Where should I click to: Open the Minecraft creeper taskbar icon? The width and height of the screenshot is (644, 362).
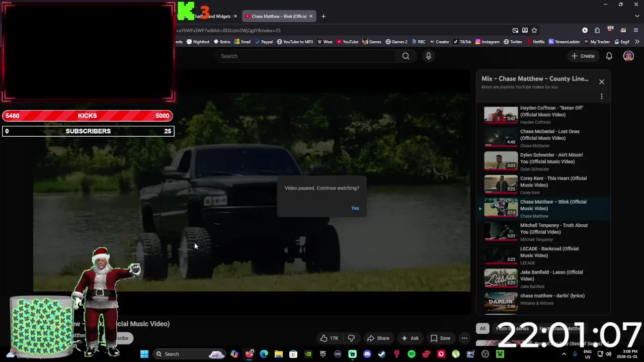[x=500, y=354]
